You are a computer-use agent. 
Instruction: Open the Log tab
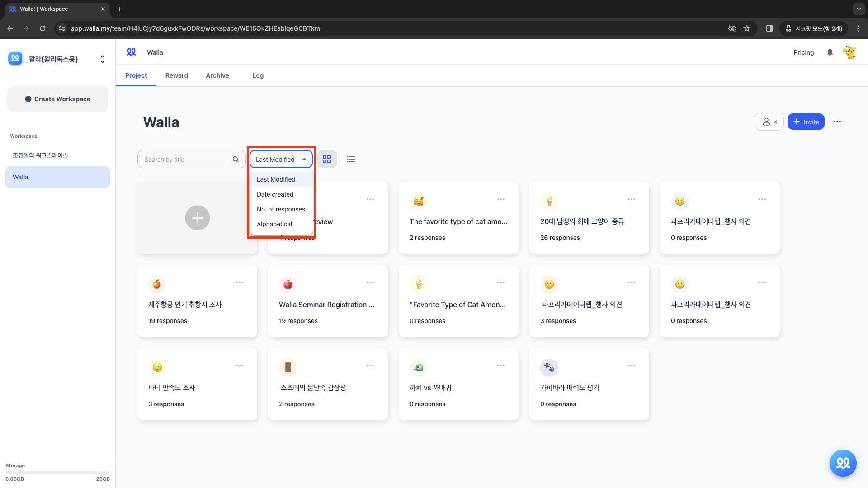click(258, 75)
